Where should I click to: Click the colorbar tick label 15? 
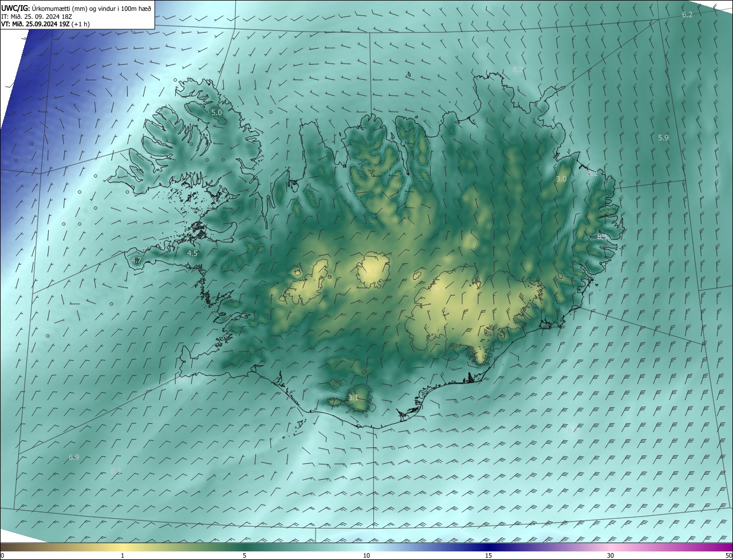(x=488, y=555)
